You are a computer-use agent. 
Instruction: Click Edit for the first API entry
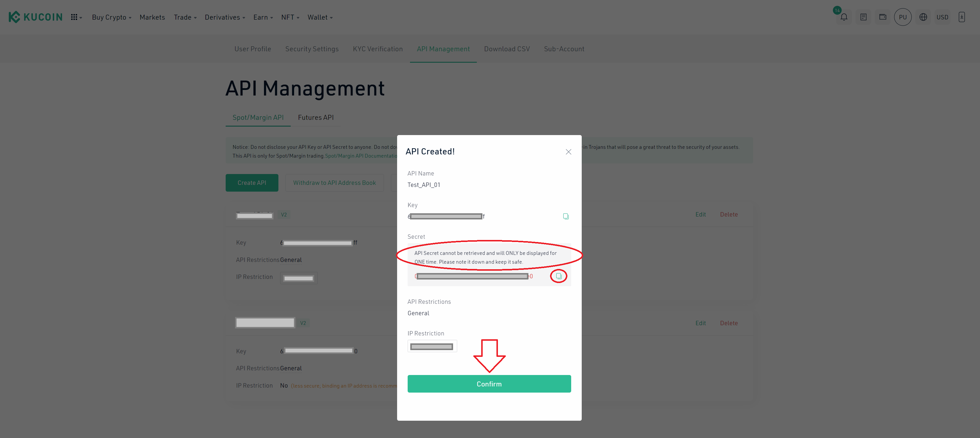click(x=700, y=214)
